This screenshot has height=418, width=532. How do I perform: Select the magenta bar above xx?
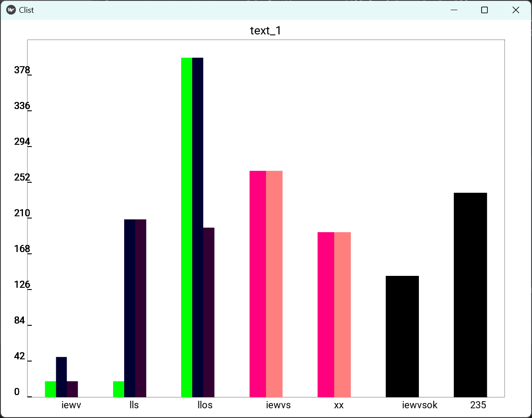tap(326, 314)
